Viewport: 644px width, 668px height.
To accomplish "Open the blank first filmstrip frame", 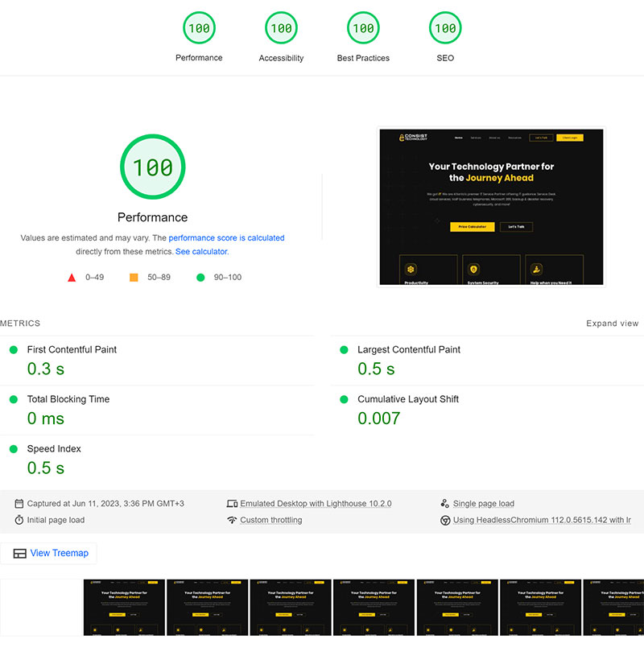I will (x=41, y=608).
